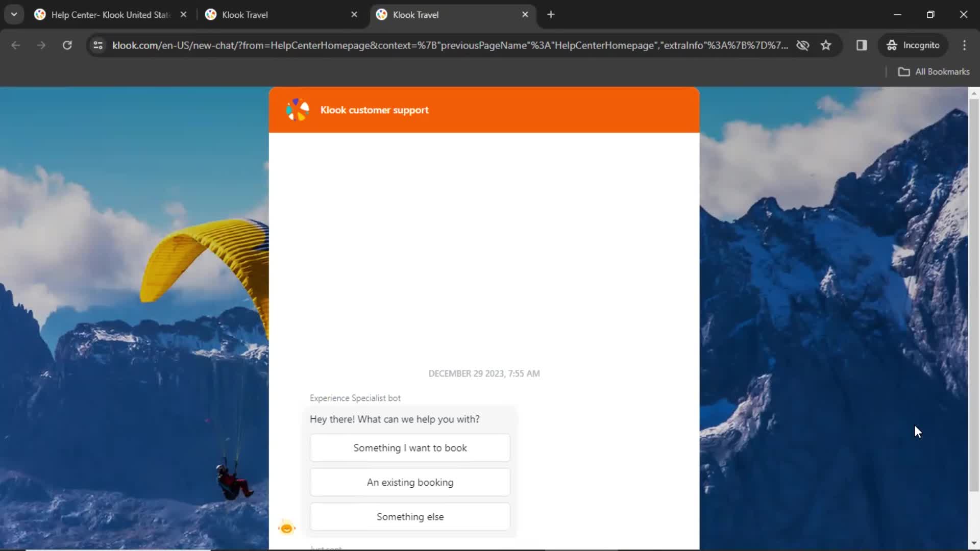980x551 pixels.
Task: Choose An existing booking option
Action: [410, 482]
